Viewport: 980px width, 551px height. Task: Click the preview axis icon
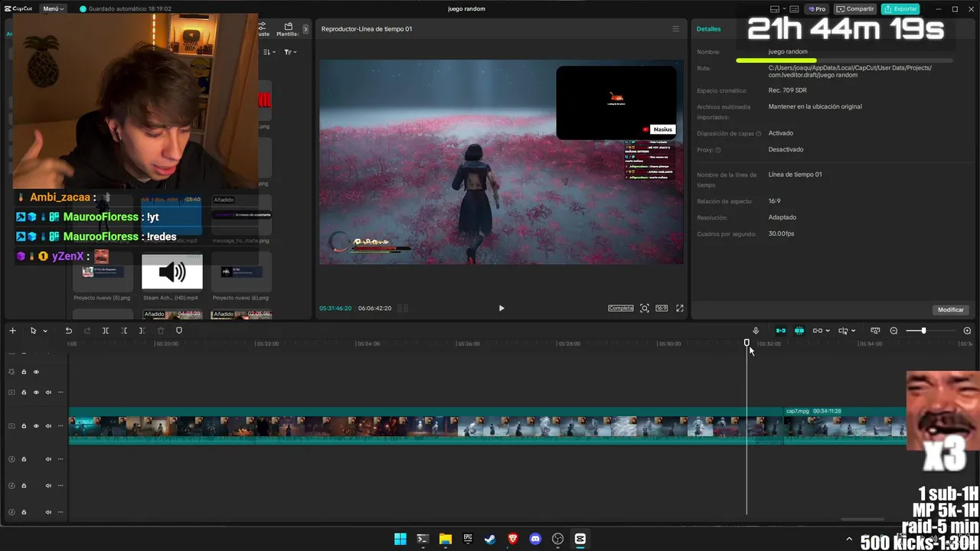[843, 331]
